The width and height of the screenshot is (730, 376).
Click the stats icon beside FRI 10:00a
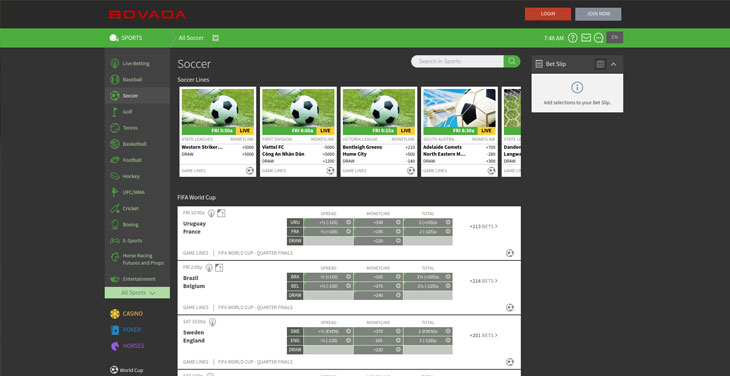(211, 213)
